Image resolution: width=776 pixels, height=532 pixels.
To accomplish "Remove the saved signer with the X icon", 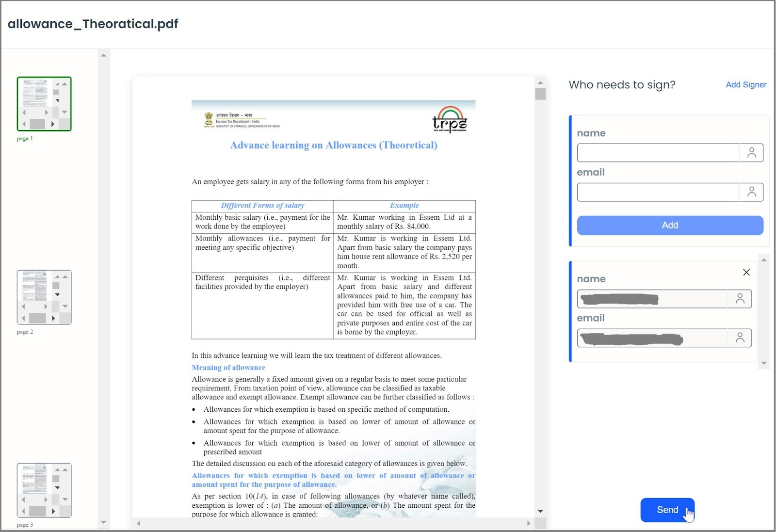I will pos(746,272).
